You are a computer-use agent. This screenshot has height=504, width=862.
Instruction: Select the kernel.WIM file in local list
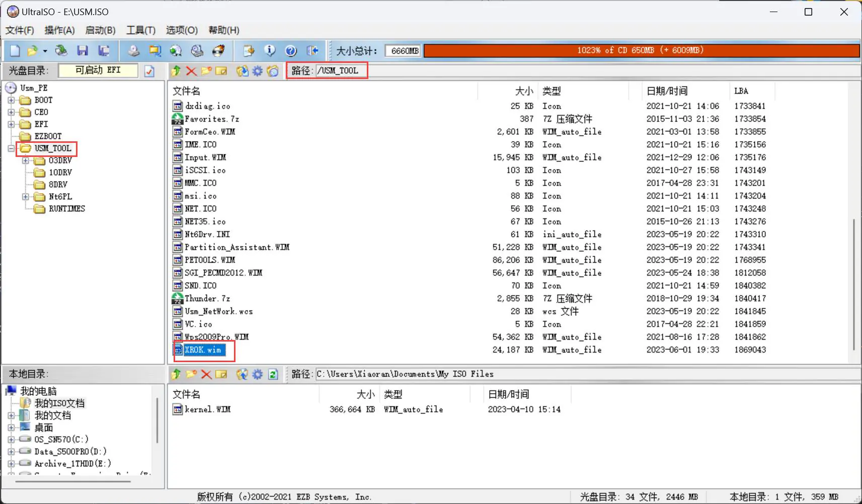[x=207, y=409]
